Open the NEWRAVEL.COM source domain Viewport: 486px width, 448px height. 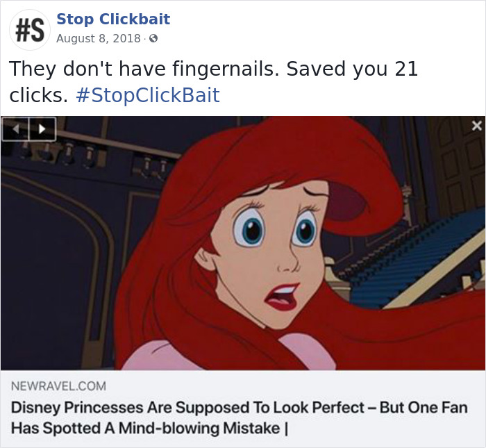58,385
